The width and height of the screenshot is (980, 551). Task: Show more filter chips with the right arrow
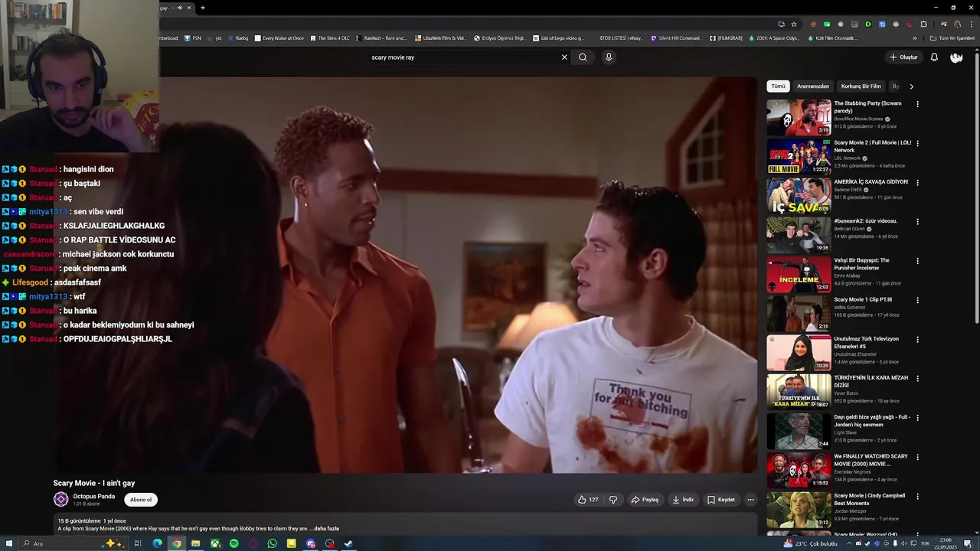[x=911, y=86]
